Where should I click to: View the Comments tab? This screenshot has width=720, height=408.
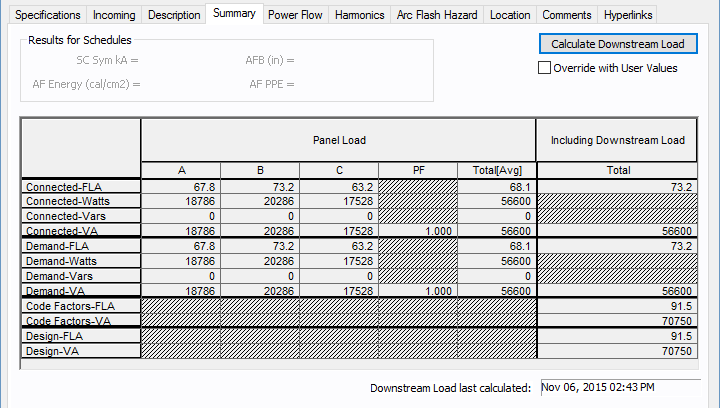tap(568, 15)
